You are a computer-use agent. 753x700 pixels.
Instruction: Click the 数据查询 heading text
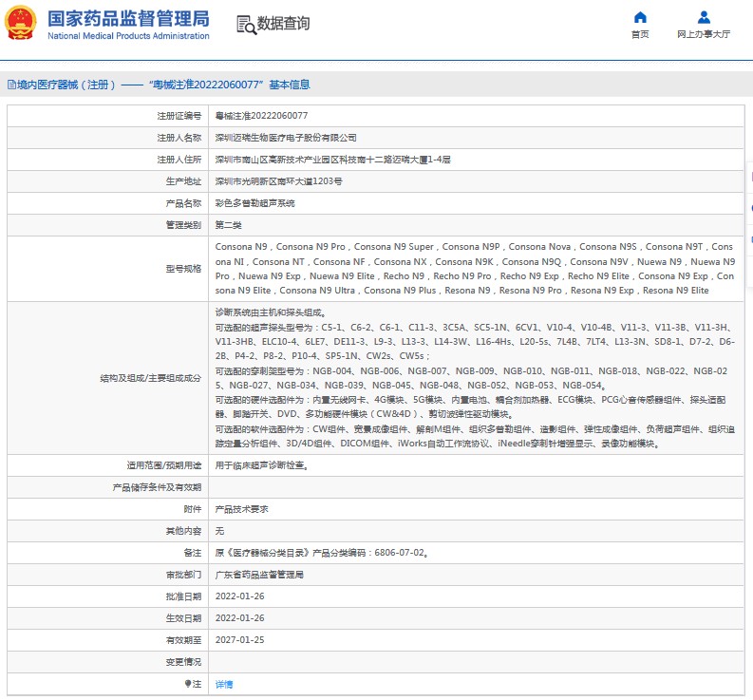[283, 24]
